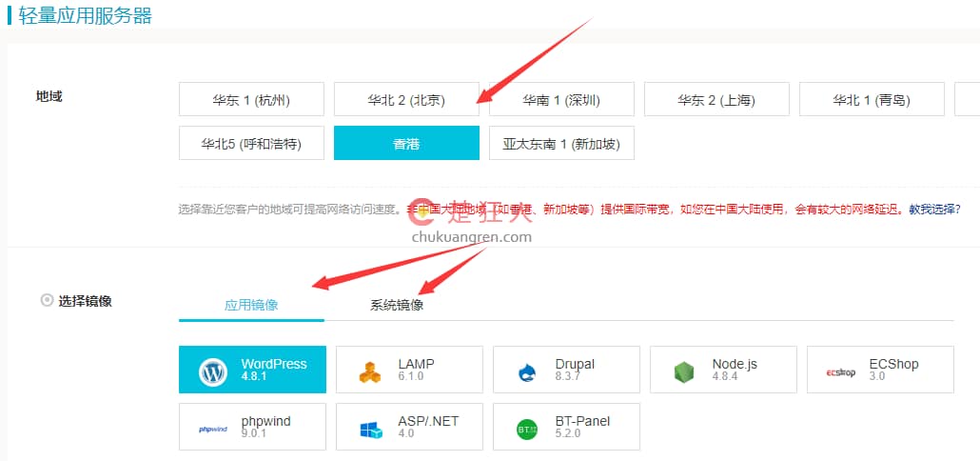The height and width of the screenshot is (461, 980).
Task: Switch to the 应用镜像 tab
Action: (x=251, y=306)
